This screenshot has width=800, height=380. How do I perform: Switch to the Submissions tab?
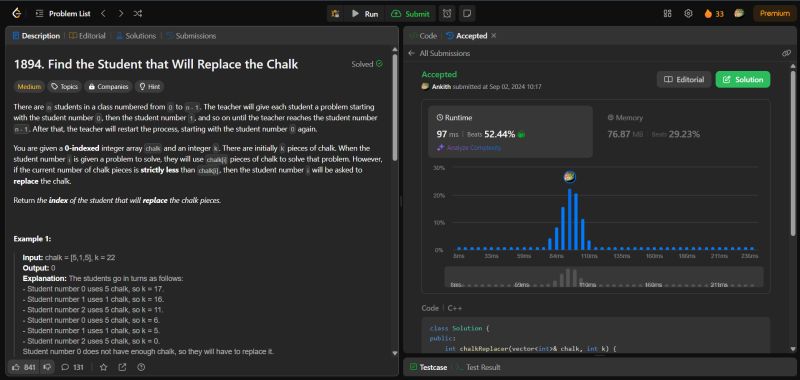tap(191, 36)
